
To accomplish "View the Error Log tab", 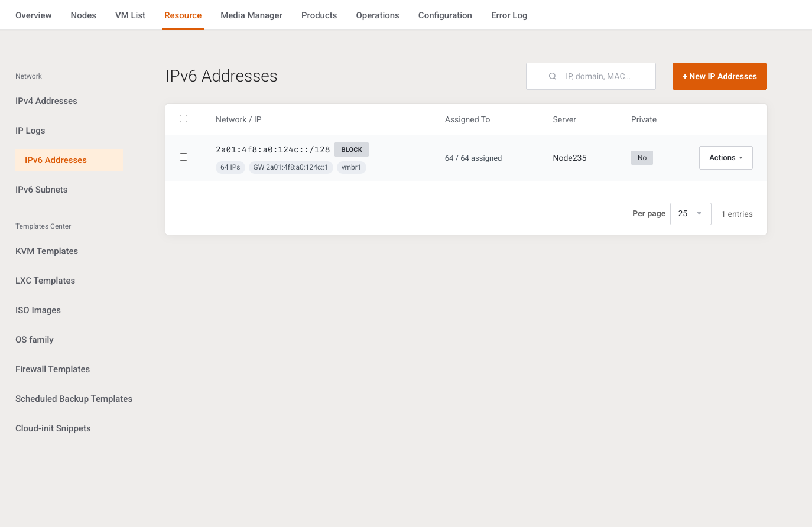I will (509, 15).
